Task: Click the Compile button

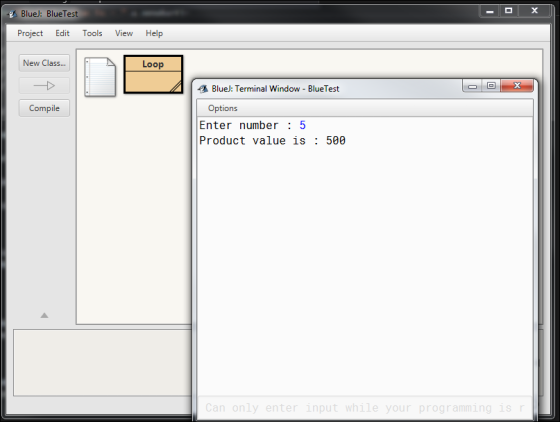Action: pos(44,108)
